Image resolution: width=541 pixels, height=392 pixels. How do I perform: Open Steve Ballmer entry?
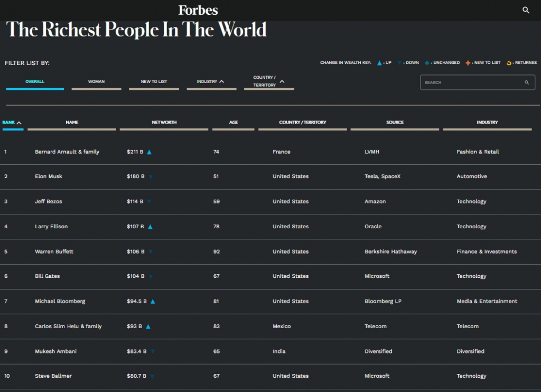[x=53, y=376]
